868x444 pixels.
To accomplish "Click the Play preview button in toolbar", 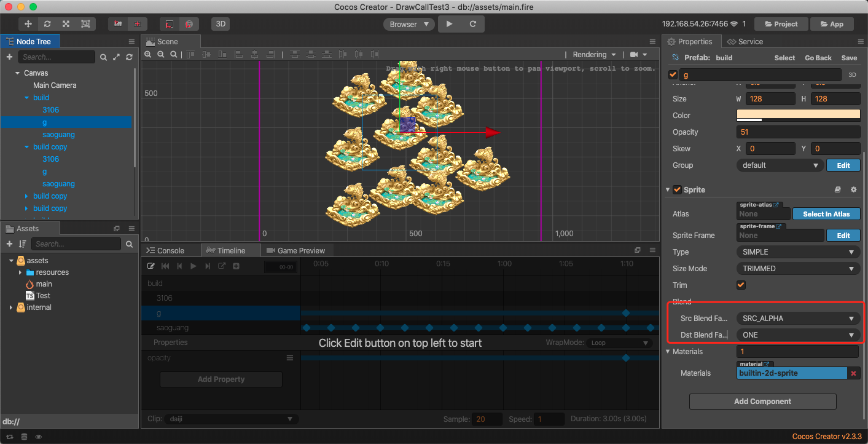I will click(450, 24).
